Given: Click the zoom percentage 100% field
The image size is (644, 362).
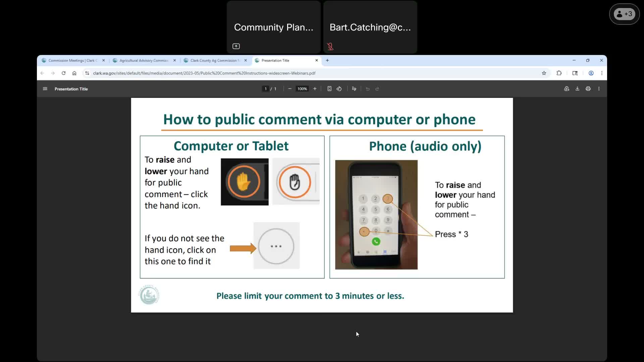Looking at the screenshot, I should click(x=302, y=89).
